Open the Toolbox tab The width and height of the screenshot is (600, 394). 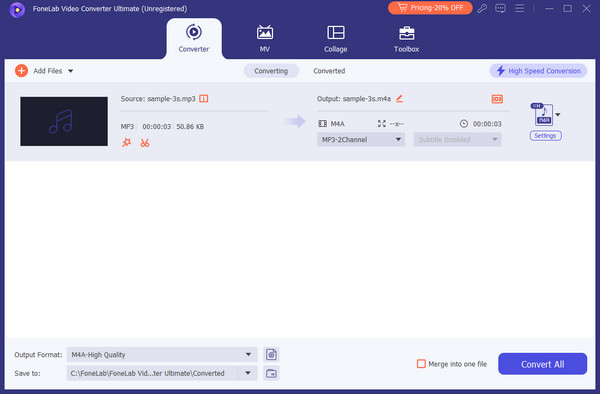(x=406, y=39)
